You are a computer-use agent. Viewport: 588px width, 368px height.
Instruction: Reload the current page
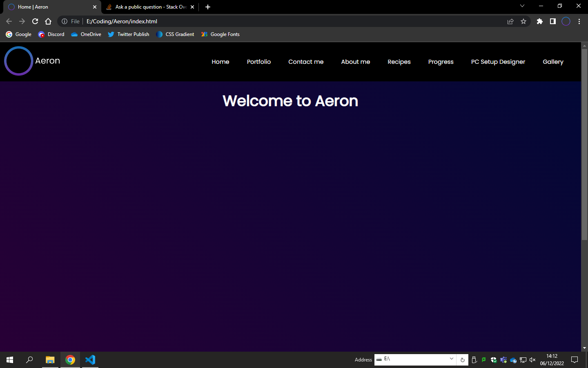click(x=35, y=21)
